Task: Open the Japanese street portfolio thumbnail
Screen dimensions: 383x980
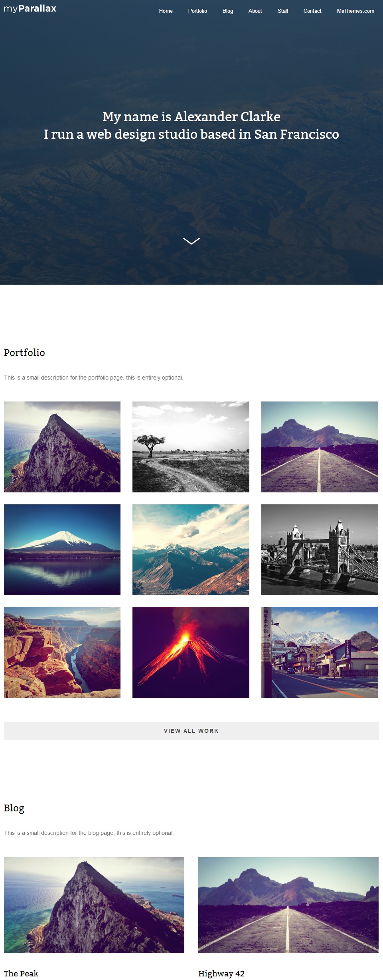Action: (x=320, y=652)
